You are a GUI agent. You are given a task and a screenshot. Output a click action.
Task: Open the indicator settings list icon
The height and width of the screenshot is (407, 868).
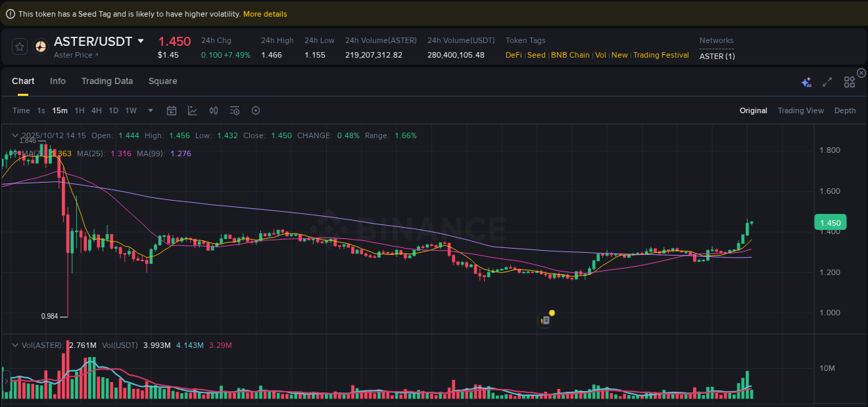click(x=234, y=110)
